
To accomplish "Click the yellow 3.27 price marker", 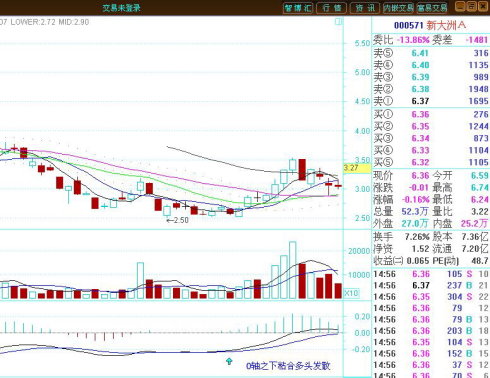I will coord(357,168).
